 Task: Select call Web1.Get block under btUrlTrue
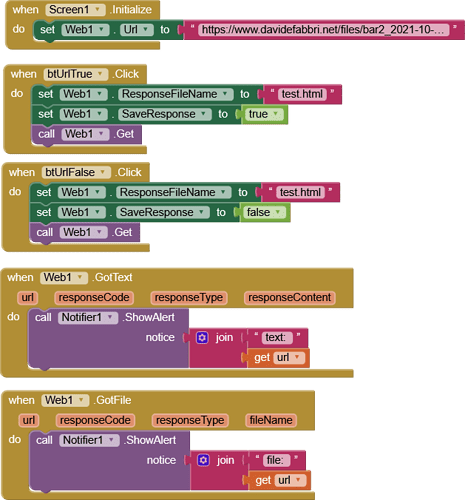pos(87,134)
